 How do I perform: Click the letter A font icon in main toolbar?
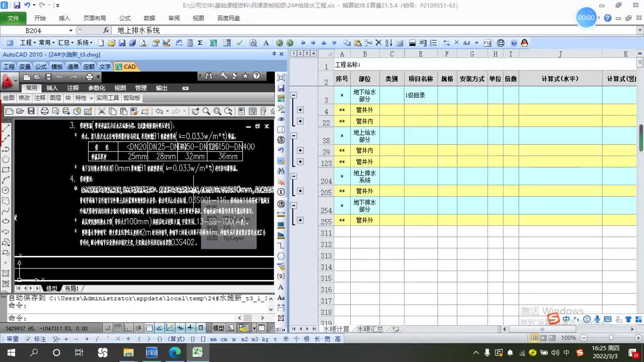(266, 43)
